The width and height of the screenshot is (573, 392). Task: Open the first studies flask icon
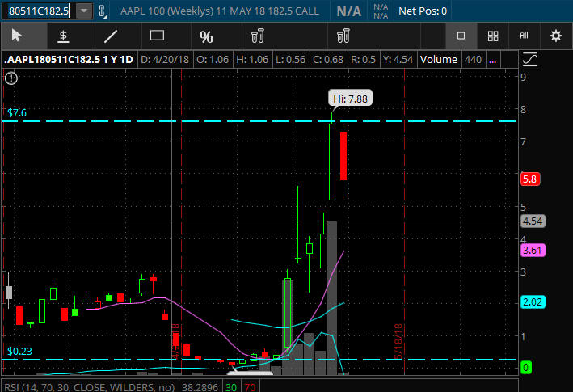click(x=258, y=36)
